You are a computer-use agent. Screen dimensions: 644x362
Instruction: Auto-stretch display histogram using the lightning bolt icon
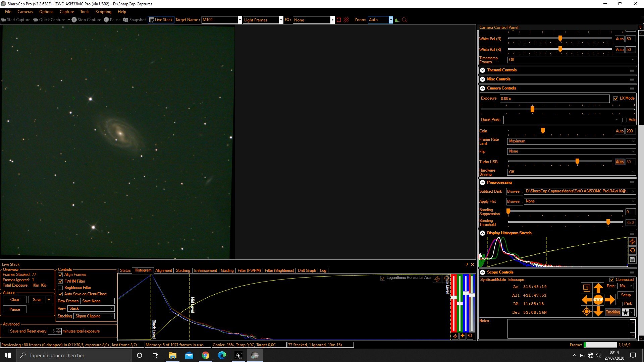click(632, 241)
